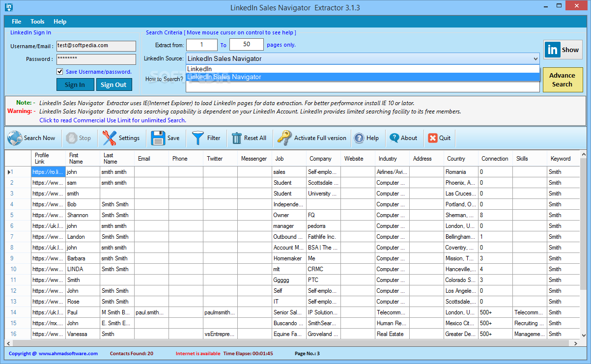
Task: Click the Keyword column header
Action: (x=563, y=158)
